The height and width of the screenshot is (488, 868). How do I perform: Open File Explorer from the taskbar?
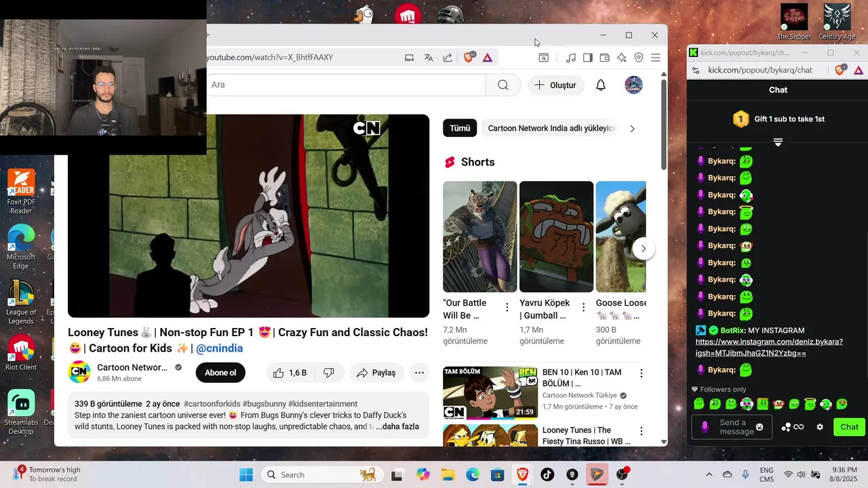pos(448,474)
